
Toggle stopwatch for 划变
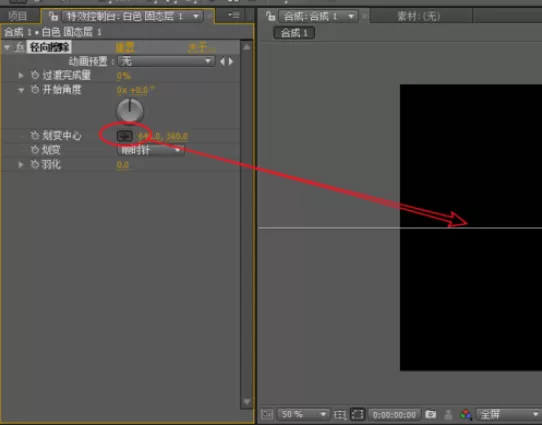[35, 150]
